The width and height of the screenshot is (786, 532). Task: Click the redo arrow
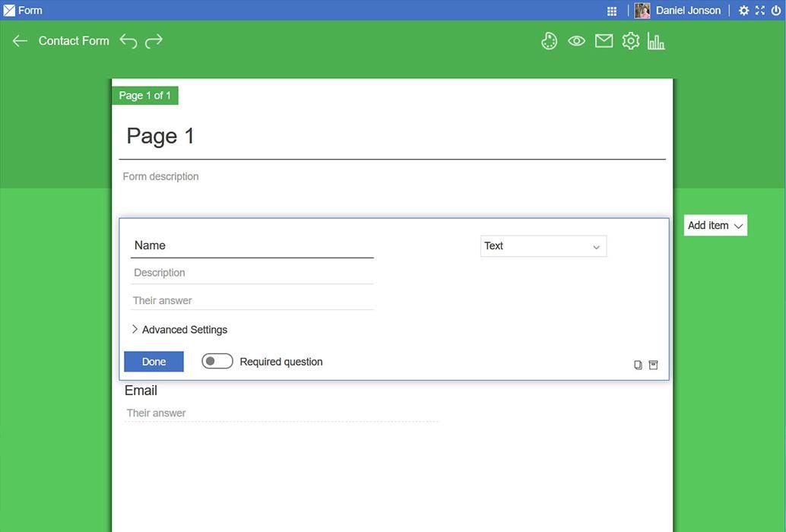pyautogui.click(x=154, y=41)
